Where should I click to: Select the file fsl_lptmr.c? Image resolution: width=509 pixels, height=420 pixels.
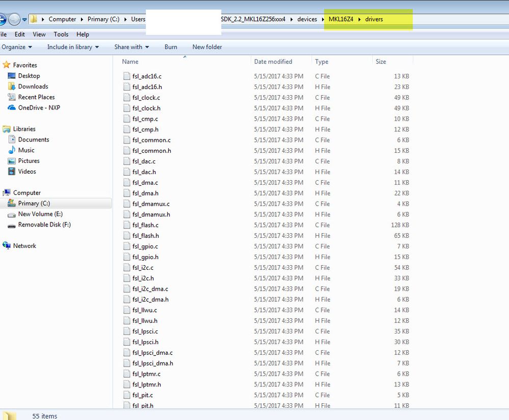click(146, 374)
